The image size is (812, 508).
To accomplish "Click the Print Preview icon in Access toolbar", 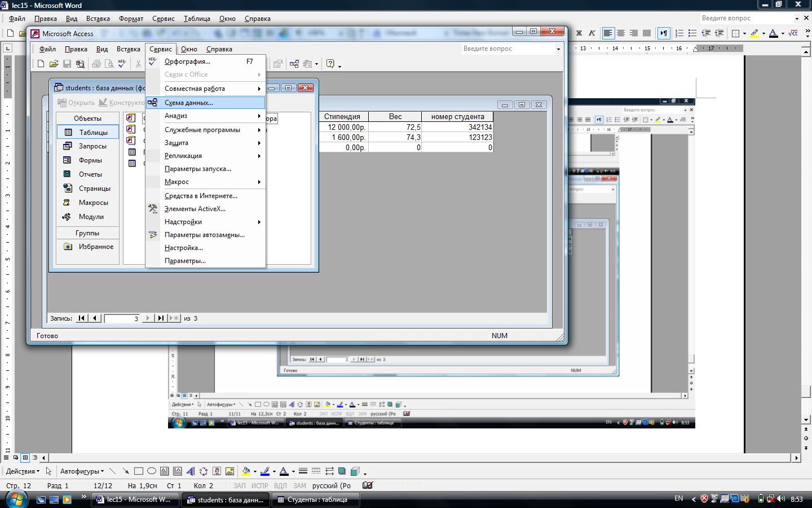I will [109, 64].
